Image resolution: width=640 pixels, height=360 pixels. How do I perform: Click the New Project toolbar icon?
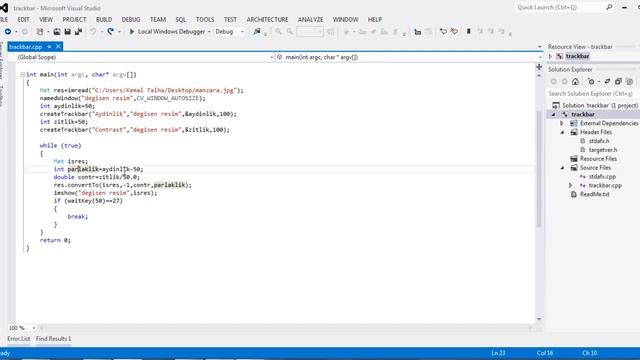pos(40,31)
